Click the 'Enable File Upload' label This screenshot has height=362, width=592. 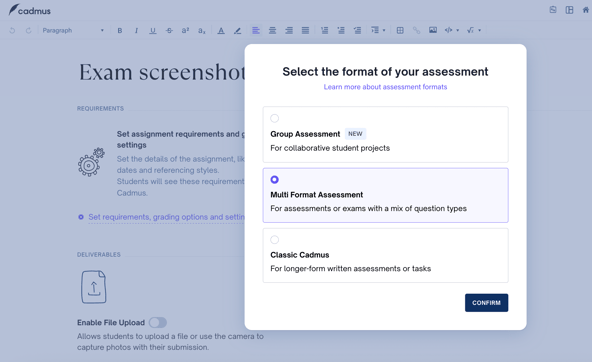[111, 323]
